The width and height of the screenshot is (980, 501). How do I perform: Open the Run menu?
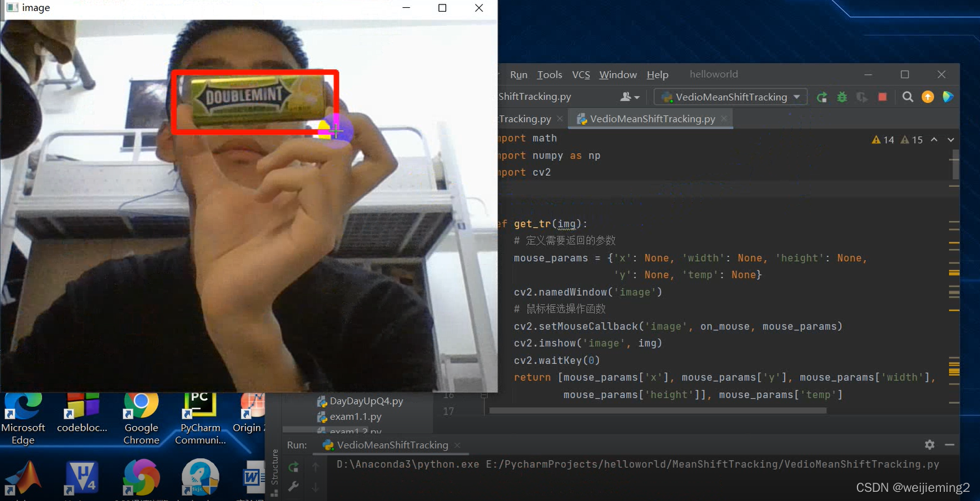tap(518, 74)
